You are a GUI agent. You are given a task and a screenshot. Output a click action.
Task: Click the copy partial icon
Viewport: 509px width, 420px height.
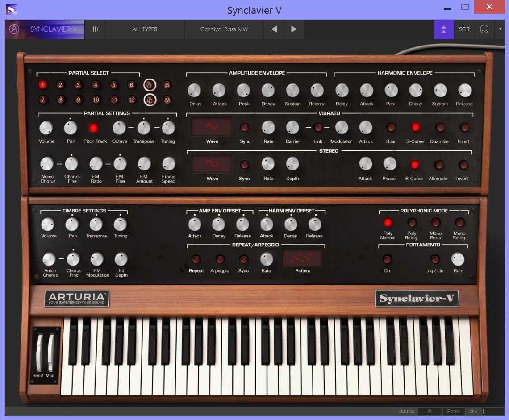coord(150,85)
